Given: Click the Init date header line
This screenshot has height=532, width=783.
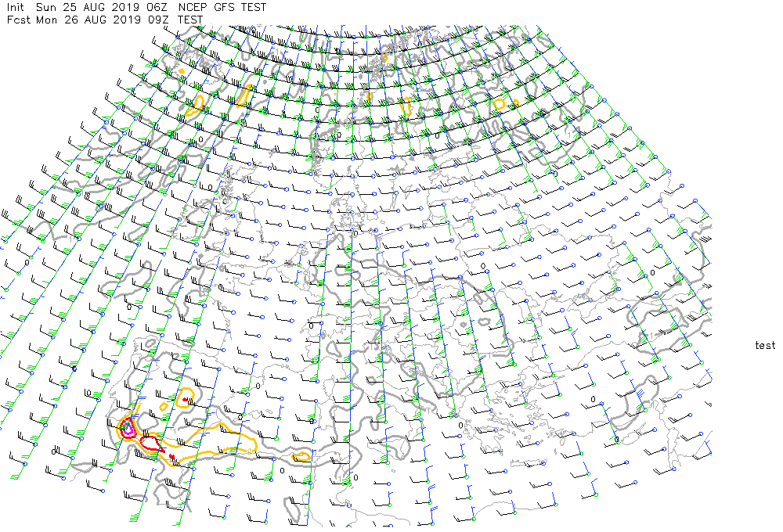Looking at the screenshot, I should (x=136, y=8).
